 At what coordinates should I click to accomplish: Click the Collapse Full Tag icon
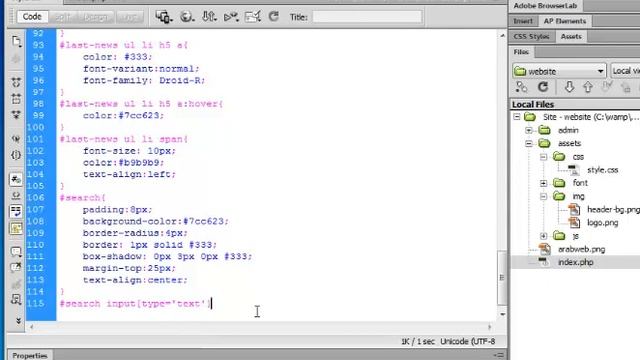tap(16, 82)
